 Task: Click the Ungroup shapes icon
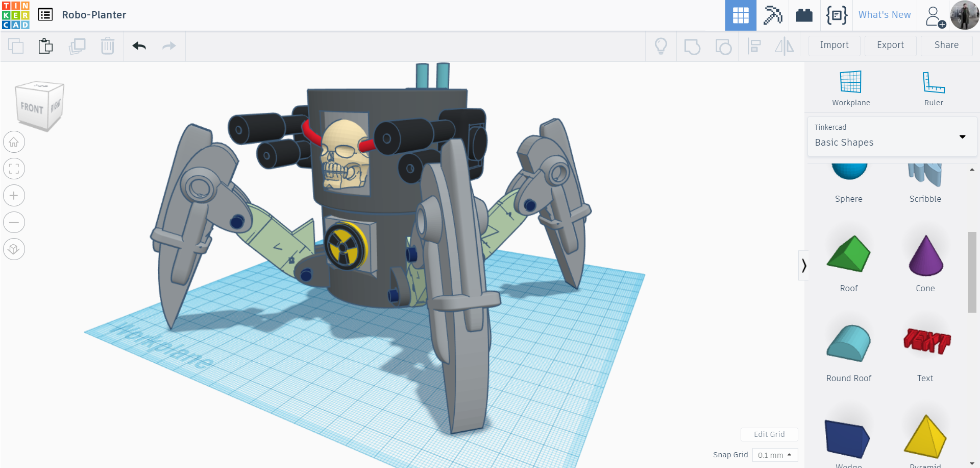click(723, 46)
